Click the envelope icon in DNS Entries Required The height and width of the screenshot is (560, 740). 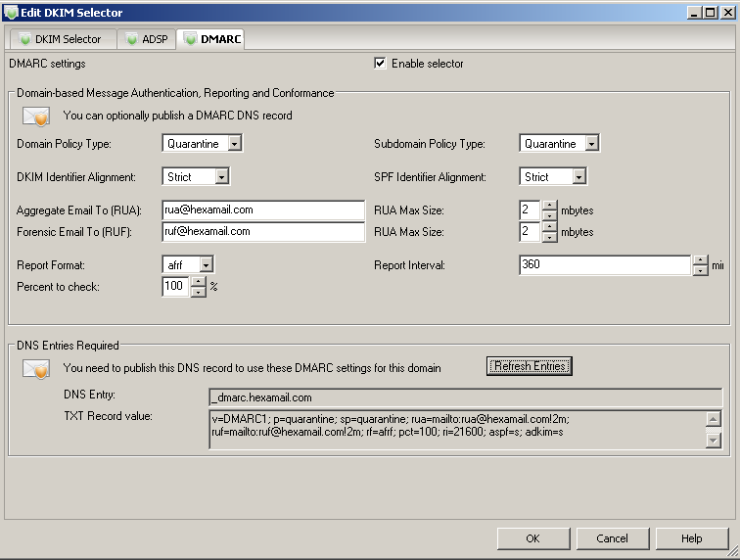tap(36, 369)
